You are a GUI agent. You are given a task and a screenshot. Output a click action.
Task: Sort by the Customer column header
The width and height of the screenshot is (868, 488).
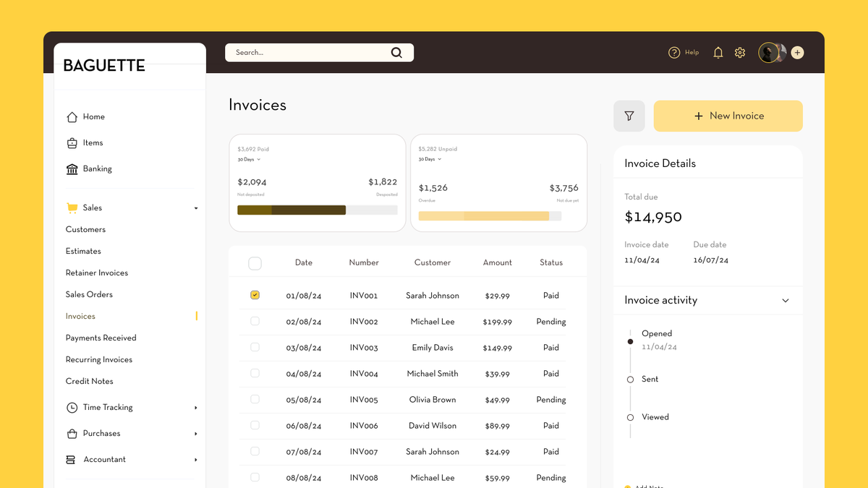coord(433,263)
